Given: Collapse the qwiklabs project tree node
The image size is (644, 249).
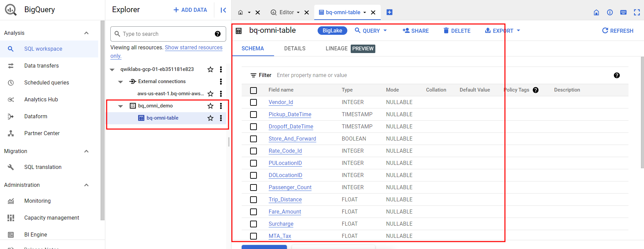Looking at the screenshot, I should click(112, 70).
